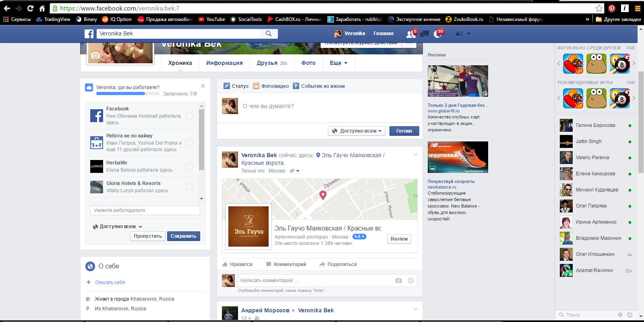Open chat with Галина Борисова

click(x=596, y=125)
